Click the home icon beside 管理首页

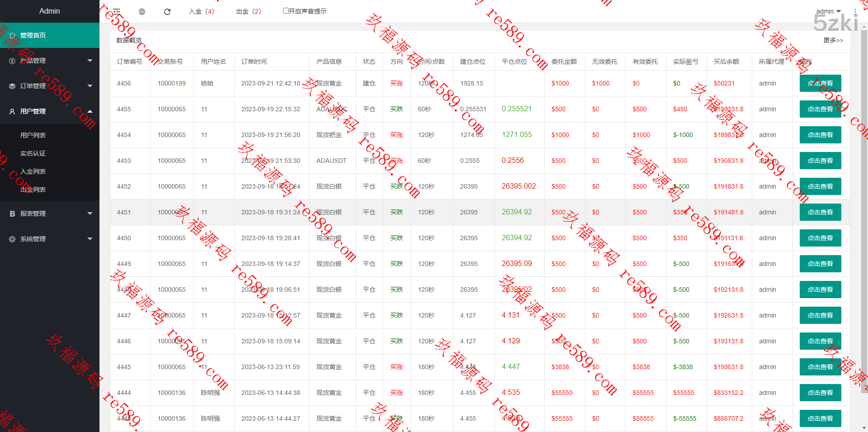pyautogui.click(x=12, y=35)
